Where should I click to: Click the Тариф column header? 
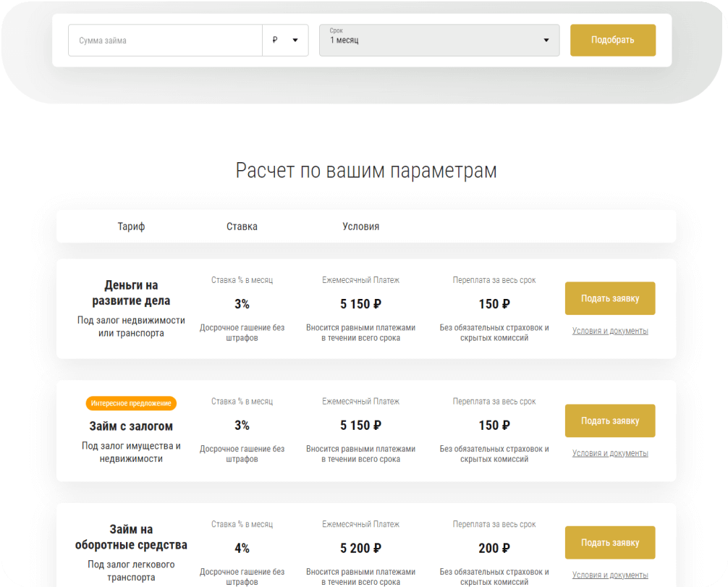[x=131, y=227]
